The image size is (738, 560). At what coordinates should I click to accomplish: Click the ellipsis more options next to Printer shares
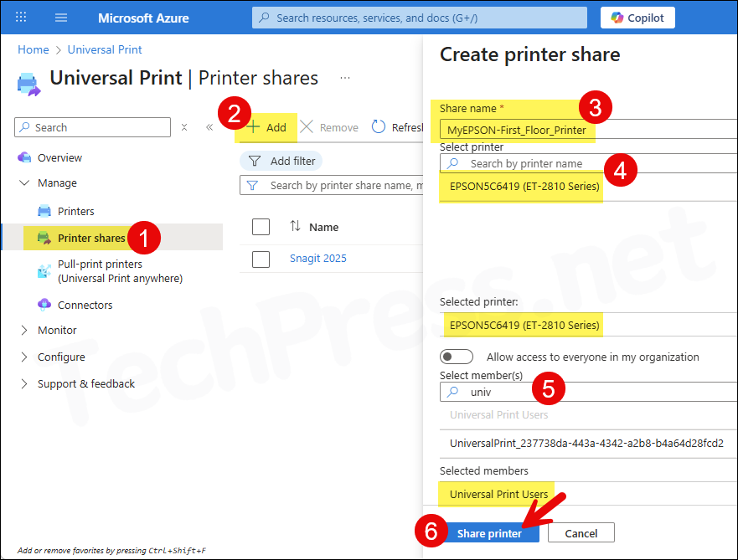point(345,78)
